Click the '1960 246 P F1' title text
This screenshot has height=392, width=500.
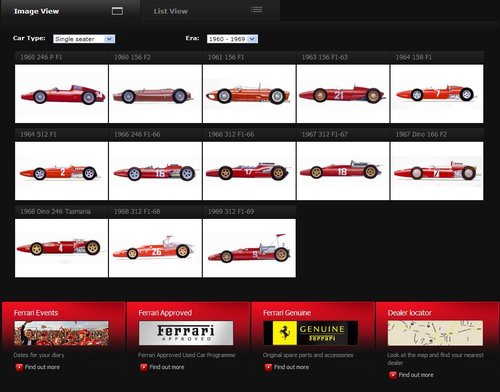pos(41,57)
